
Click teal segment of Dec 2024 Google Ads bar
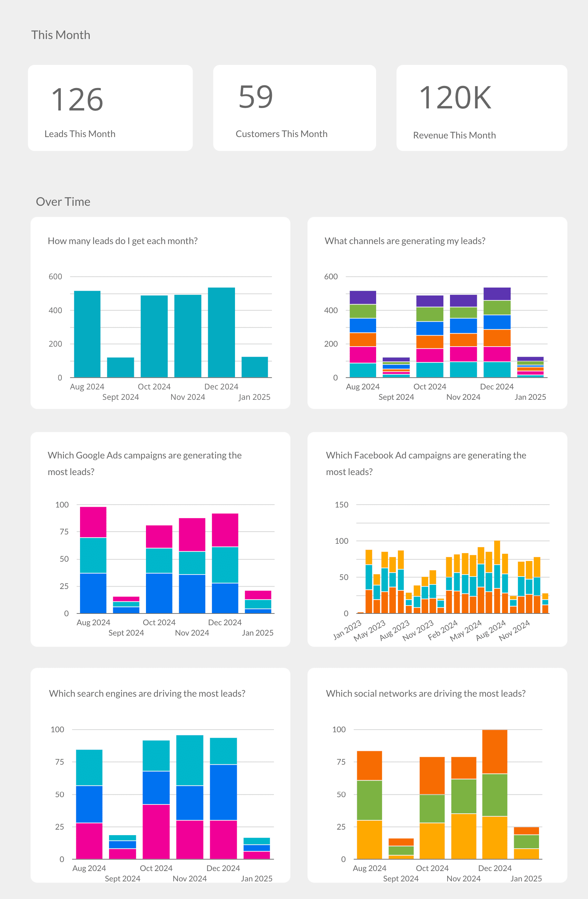(x=225, y=565)
